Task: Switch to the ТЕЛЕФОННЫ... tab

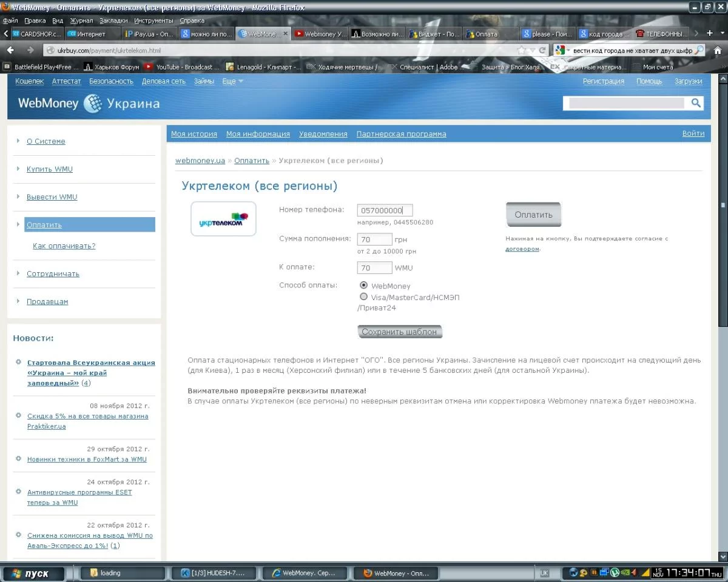Action: click(x=662, y=34)
